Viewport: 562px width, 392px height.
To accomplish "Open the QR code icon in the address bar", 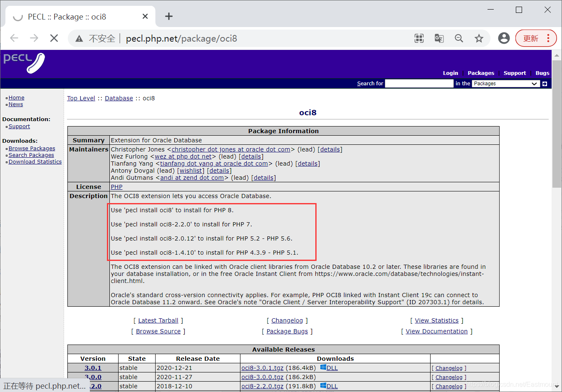I will [419, 38].
